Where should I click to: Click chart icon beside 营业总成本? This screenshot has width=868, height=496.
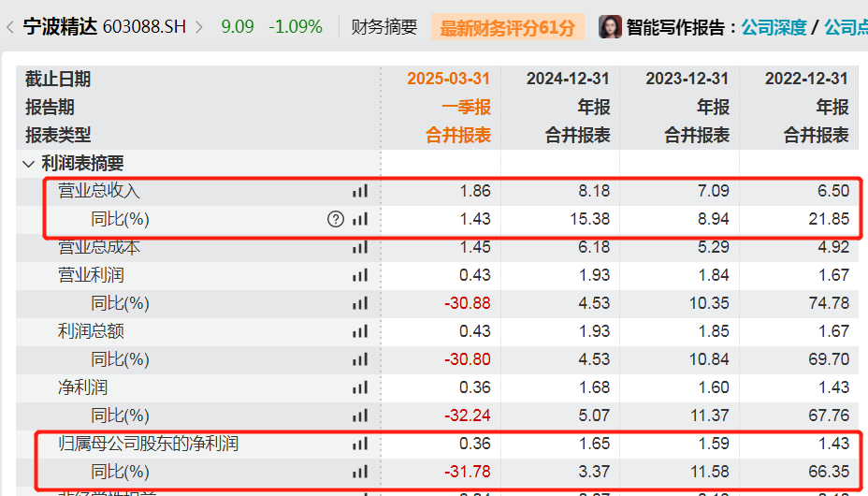tap(360, 247)
